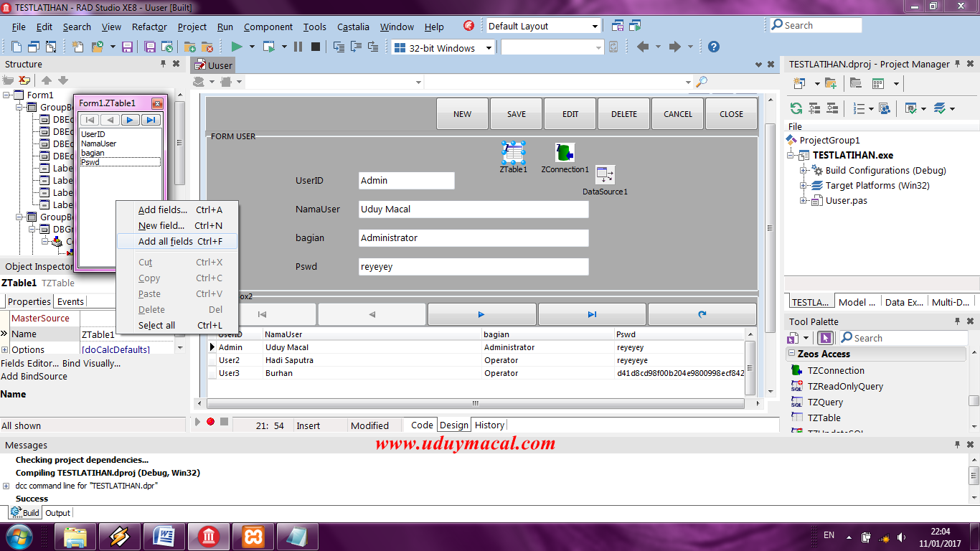The height and width of the screenshot is (551, 980).
Task: Expand the Options property in Object Inspector
Action: click(5, 349)
